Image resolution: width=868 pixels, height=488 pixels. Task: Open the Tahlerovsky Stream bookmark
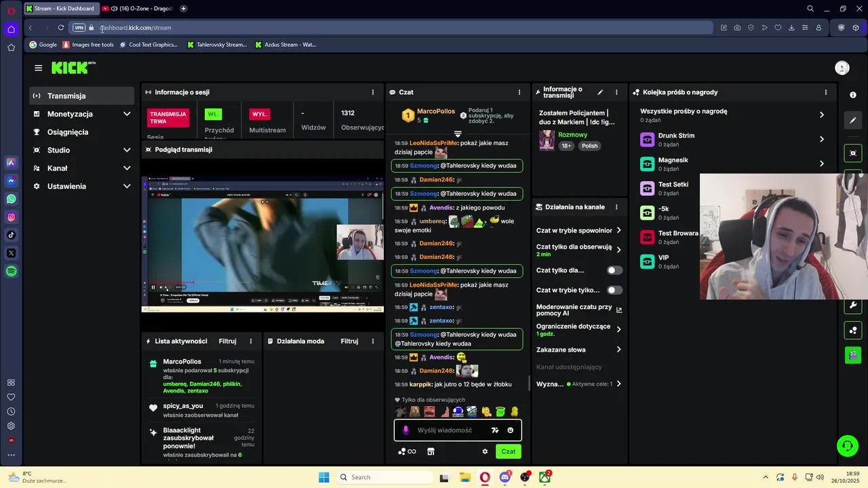pos(216,45)
